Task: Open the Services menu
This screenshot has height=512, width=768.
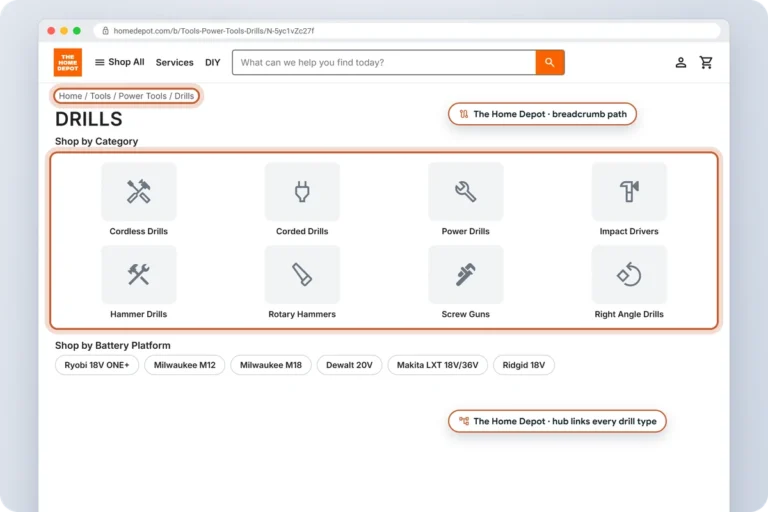Action: pos(174,62)
